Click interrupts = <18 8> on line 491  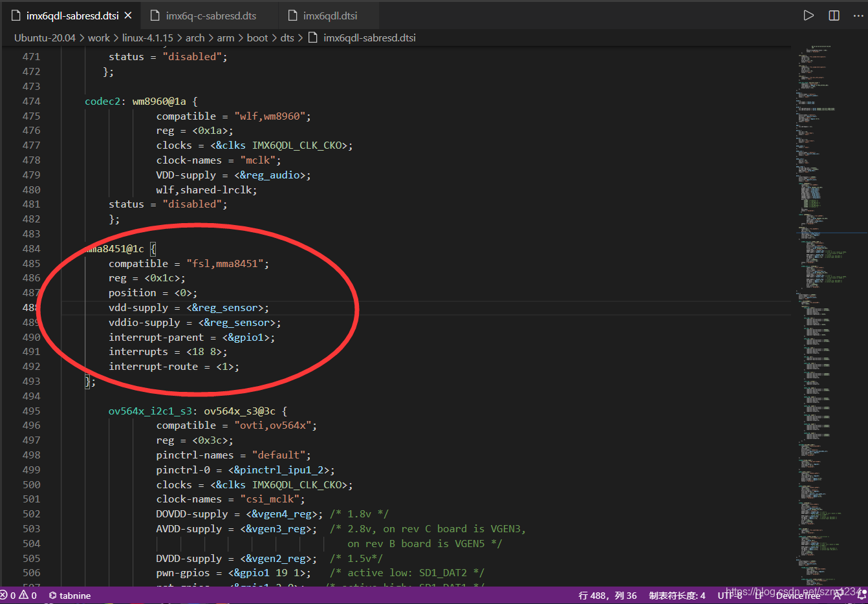[x=168, y=352]
